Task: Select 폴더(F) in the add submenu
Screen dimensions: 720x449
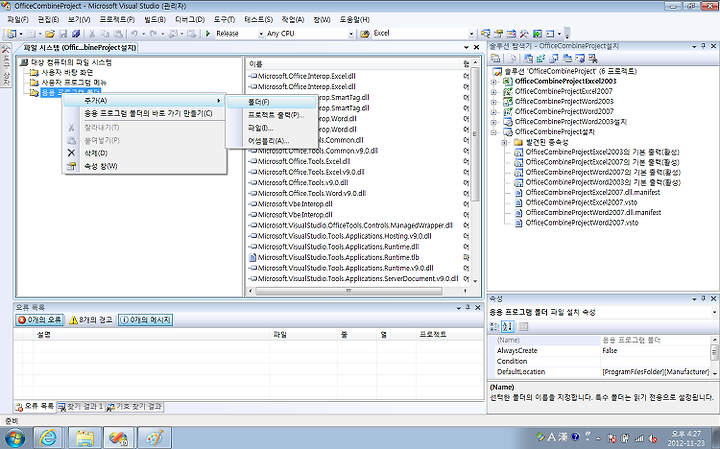Action: [272, 102]
